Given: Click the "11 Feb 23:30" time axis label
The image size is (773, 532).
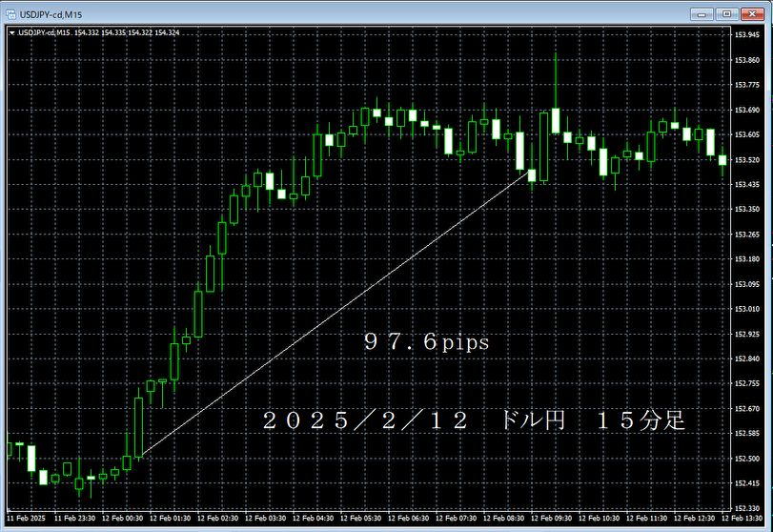Looking at the screenshot, I should 74,519.
